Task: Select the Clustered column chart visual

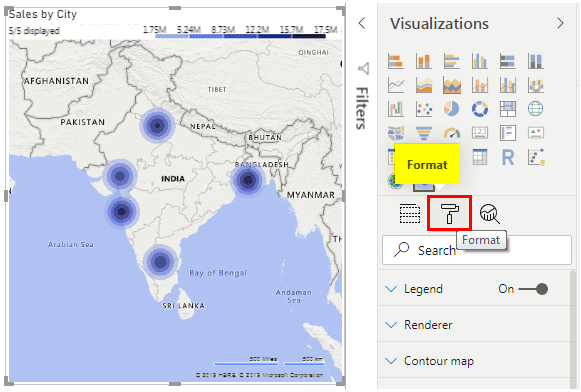Action: click(479, 61)
